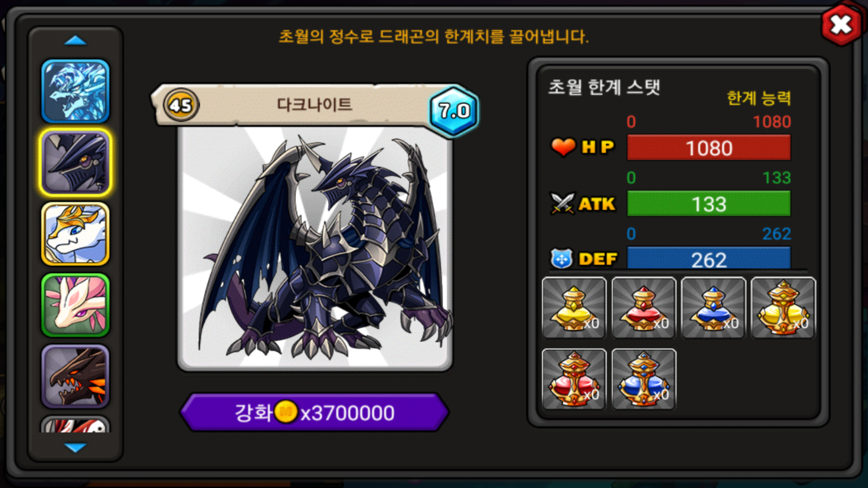
Task: Select the small yellow essence potion
Action: [x=574, y=308]
